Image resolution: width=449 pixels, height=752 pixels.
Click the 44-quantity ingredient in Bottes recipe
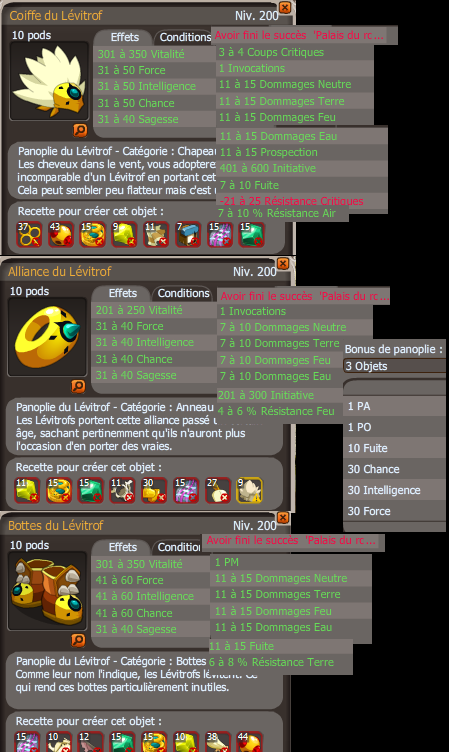(249, 742)
